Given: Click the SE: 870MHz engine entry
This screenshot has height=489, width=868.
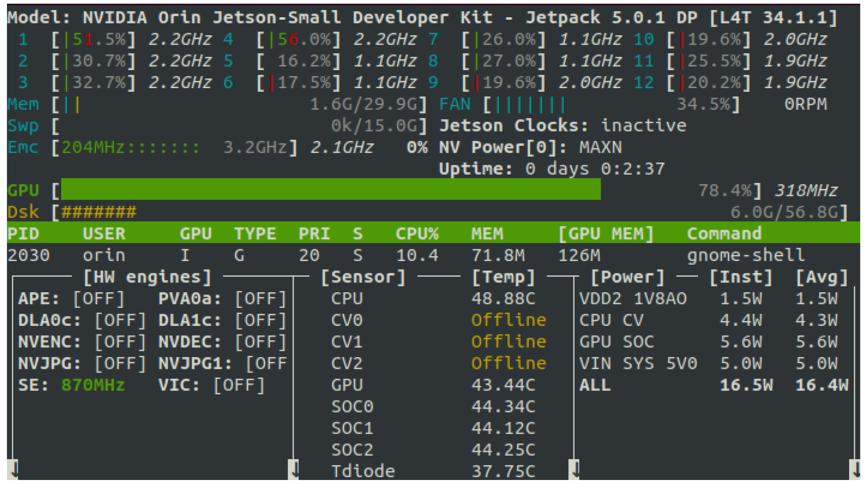Looking at the screenshot, I should pyautogui.click(x=71, y=385).
